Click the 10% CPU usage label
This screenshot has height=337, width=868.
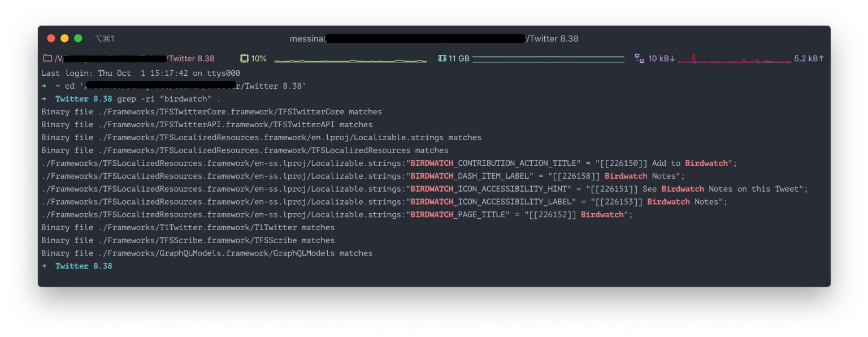pos(259,58)
